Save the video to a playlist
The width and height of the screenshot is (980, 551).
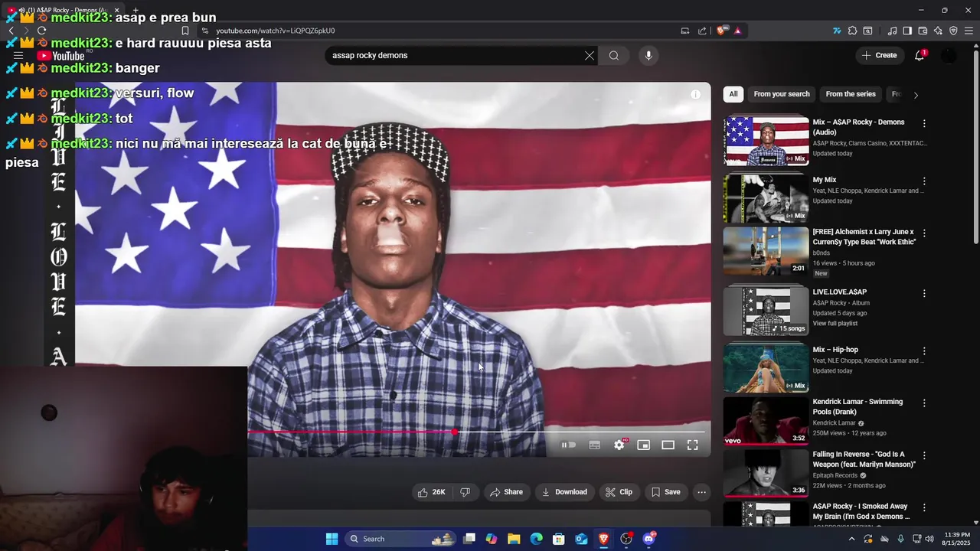click(x=665, y=492)
